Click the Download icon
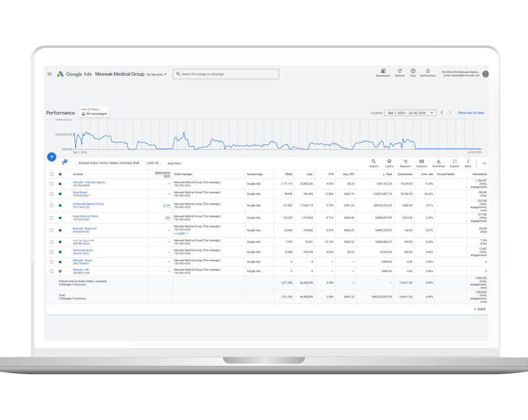Viewport: 528px width, 420px height. pyautogui.click(x=438, y=163)
